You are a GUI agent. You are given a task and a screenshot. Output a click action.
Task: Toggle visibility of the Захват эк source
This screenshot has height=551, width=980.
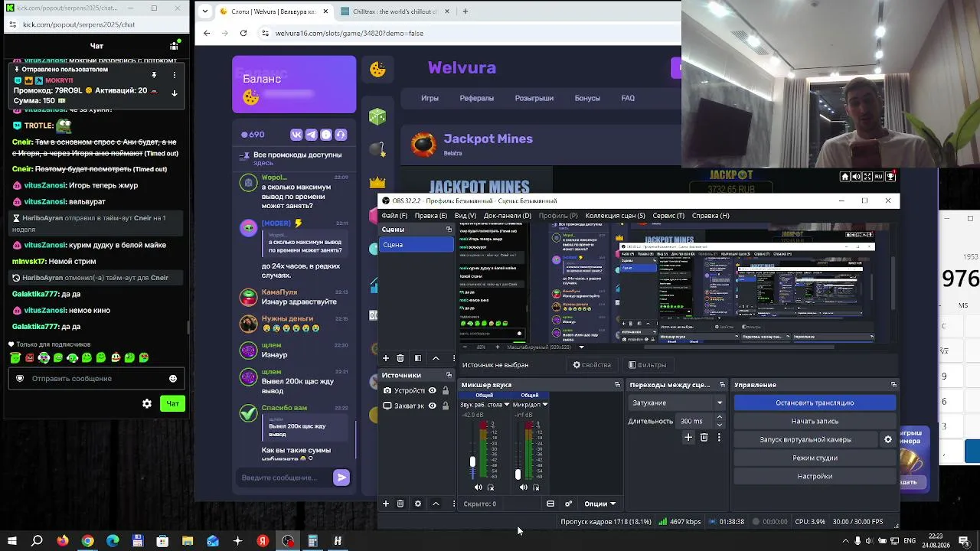point(433,406)
